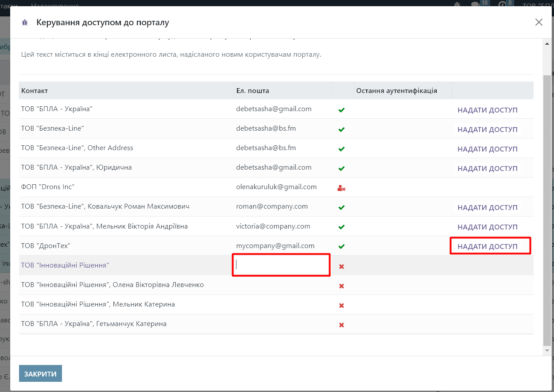Click debetsasha@bs.fm in the Other Address row
554x392 pixels.
click(266, 148)
